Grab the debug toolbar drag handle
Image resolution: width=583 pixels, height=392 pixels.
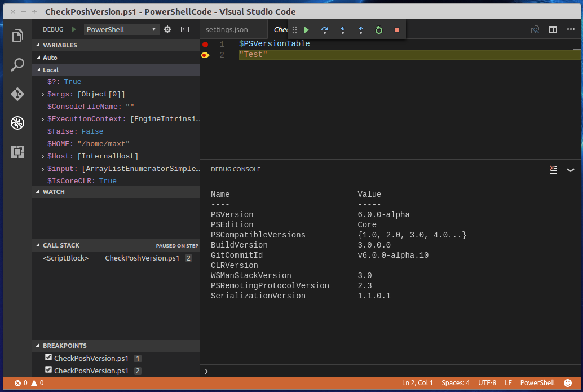click(294, 30)
